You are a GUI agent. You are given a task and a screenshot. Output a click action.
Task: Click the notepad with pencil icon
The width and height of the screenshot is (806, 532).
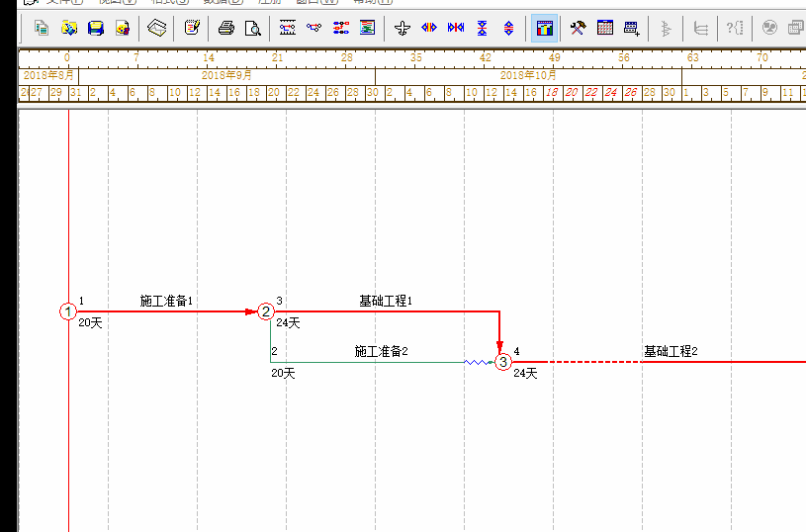[192, 28]
